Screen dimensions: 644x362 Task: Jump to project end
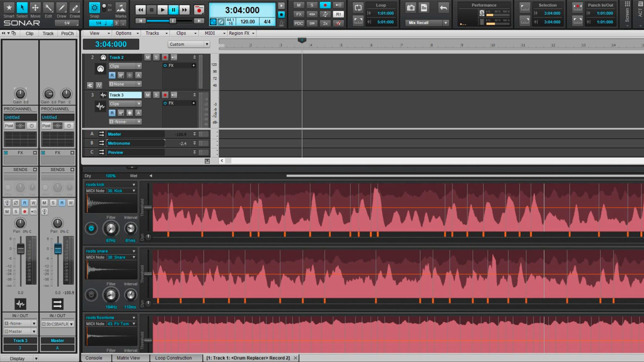[x=200, y=21]
